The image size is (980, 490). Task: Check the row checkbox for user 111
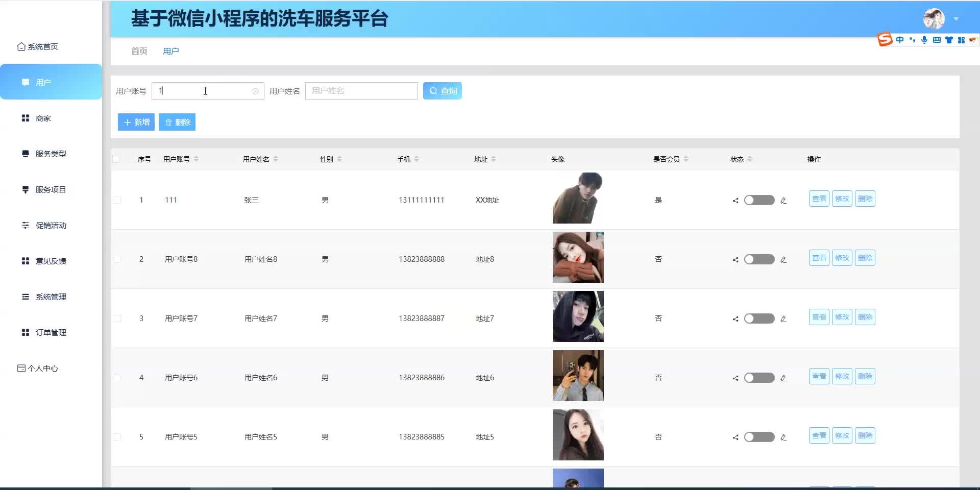point(117,200)
